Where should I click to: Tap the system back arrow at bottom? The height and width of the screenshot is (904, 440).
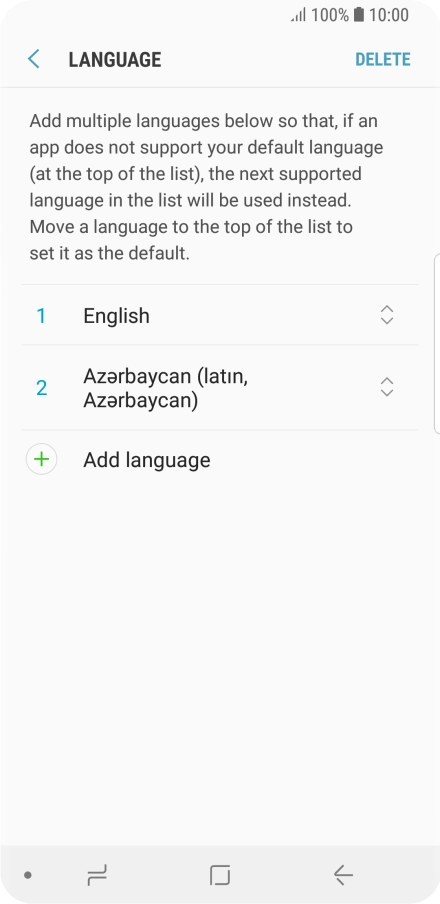coord(343,875)
